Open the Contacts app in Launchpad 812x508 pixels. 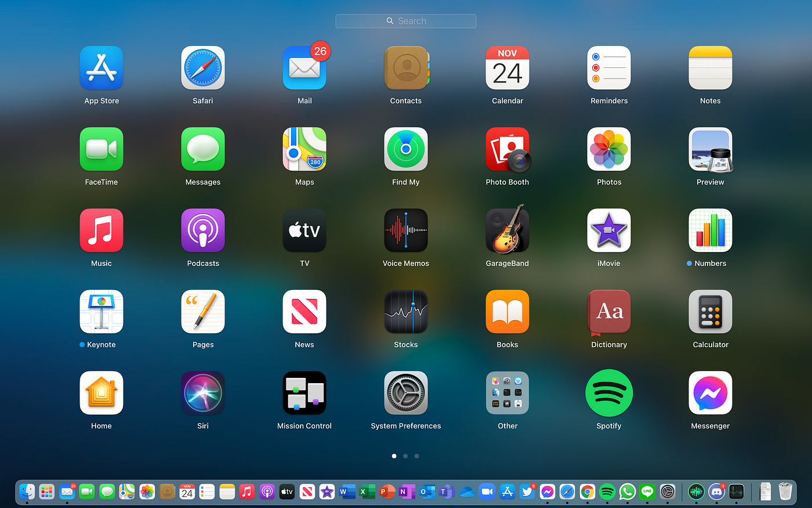[x=406, y=68]
